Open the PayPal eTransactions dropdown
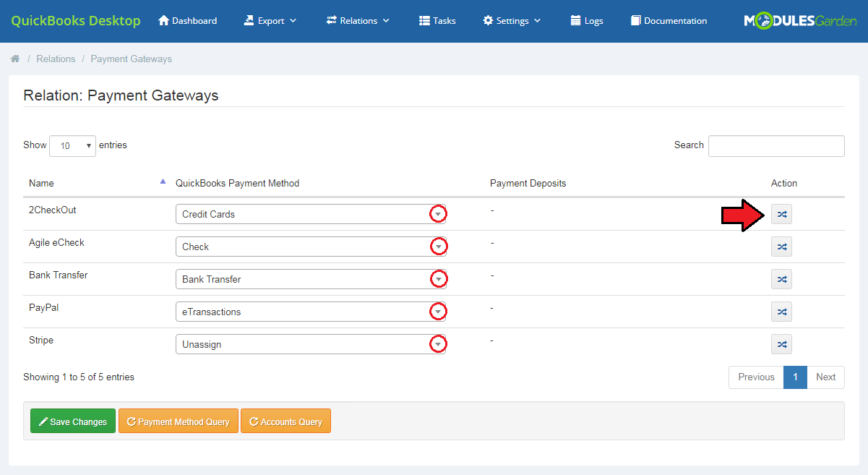868x475 pixels. tap(311, 312)
